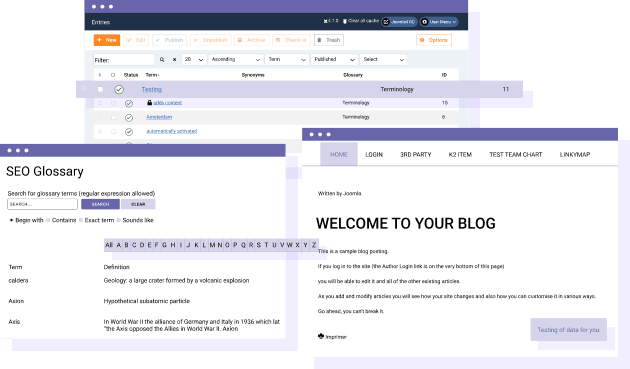Click the Clear all cache item in header
Viewport: 630px width, 369px height.
(361, 21)
